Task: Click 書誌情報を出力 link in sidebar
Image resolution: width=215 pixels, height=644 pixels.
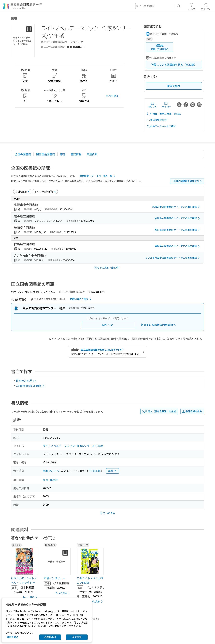Action: click(157, 120)
